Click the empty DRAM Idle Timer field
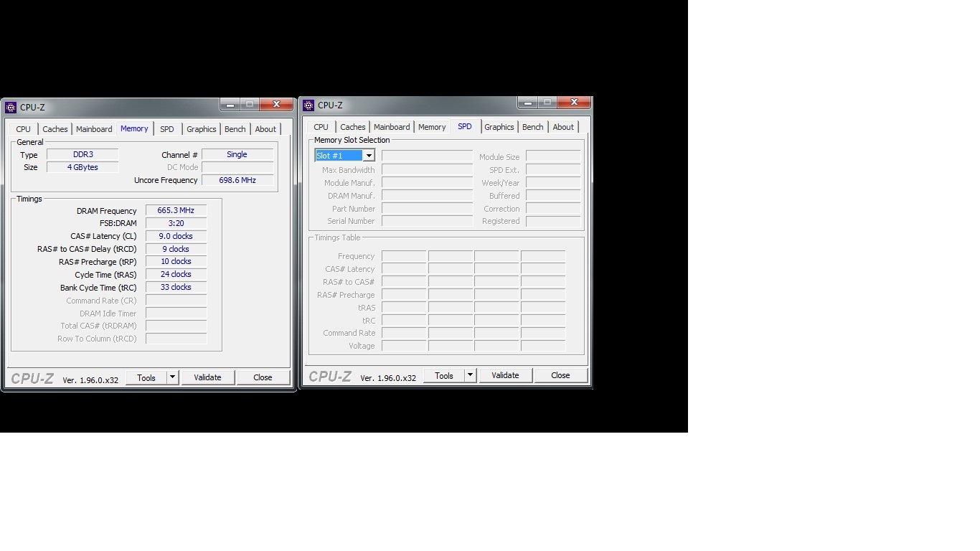This screenshot has width=980, height=551. point(176,313)
